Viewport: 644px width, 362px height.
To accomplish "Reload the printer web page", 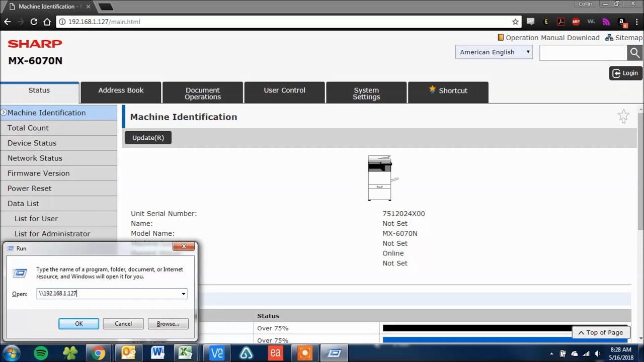I will [x=34, y=22].
